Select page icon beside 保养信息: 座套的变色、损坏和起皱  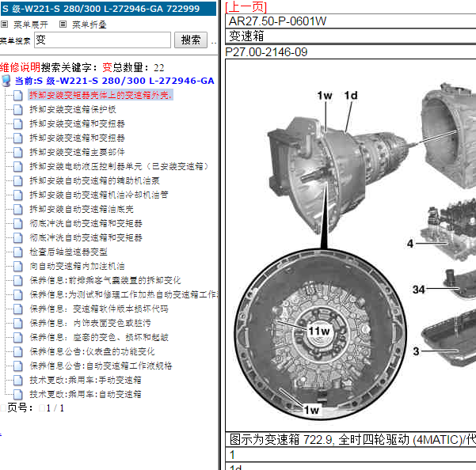(x=18, y=338)
